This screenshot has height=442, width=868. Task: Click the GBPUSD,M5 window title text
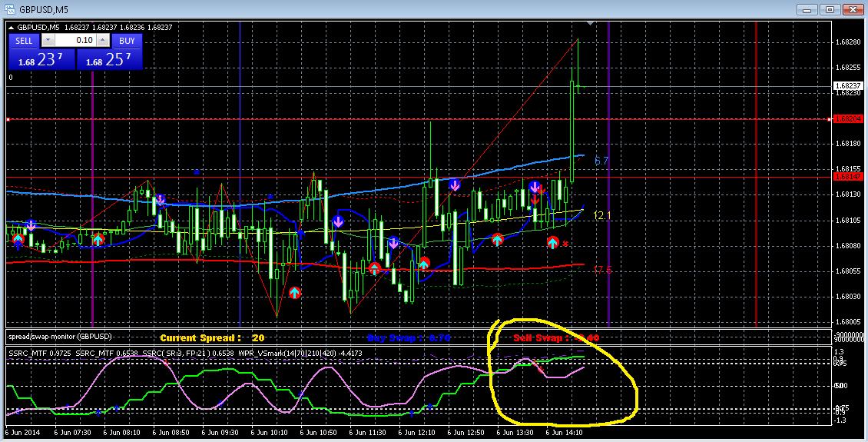pos(44,9)
